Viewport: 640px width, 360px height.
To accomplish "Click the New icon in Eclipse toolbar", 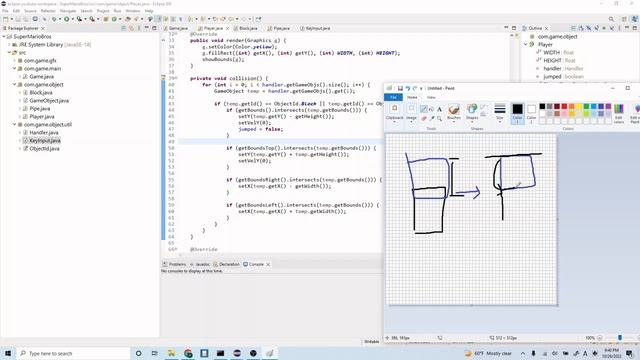I will pyautogui.click(x=6, y=19).
